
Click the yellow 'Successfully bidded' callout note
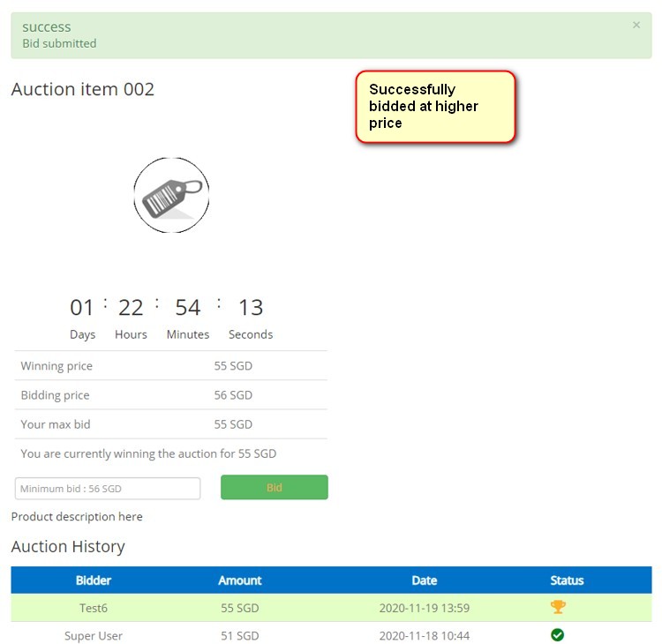point(435,107)
